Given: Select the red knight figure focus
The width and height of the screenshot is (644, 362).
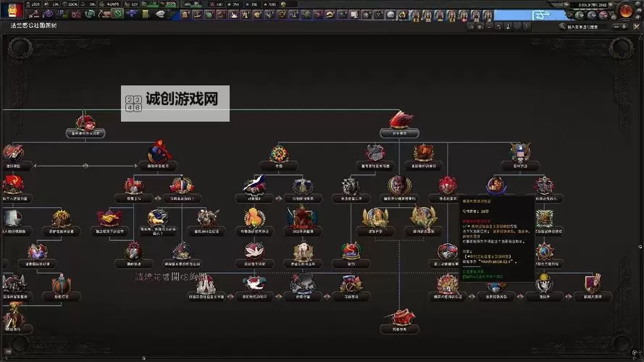Looking at the screenshot, I should pos(303,222).
